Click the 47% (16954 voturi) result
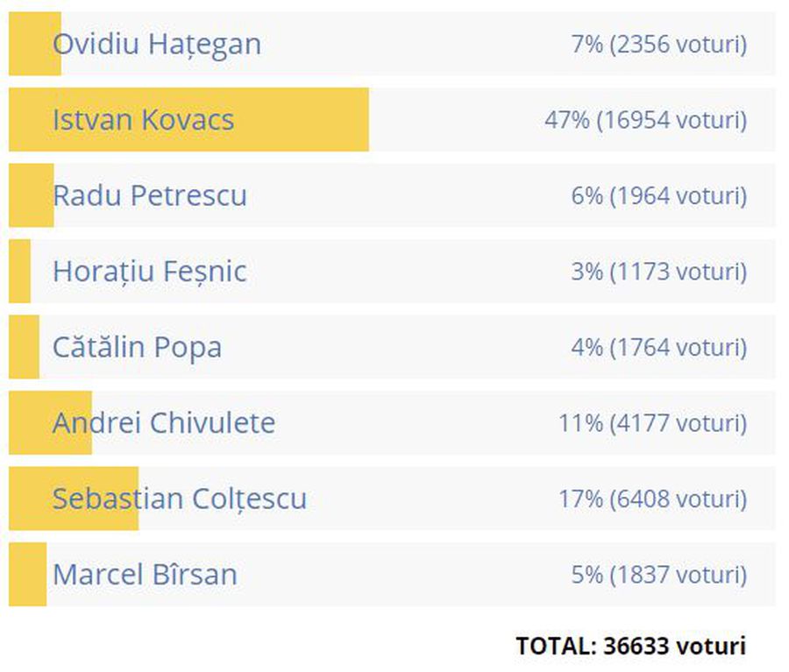789x672 pixels. coord(645,120)
